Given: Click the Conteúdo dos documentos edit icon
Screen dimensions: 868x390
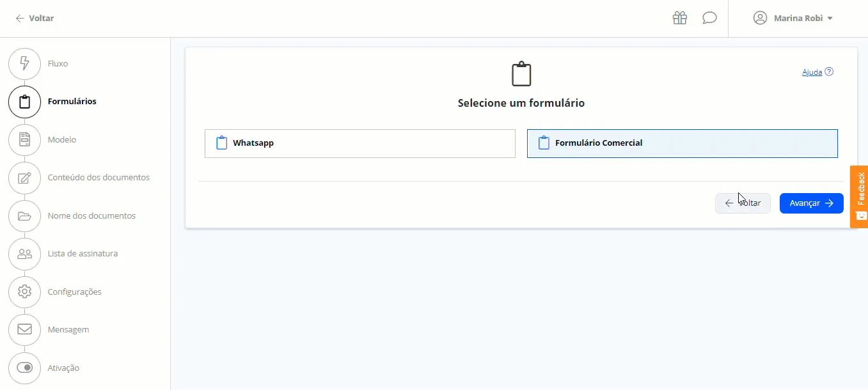Looking at the screenshot, I should [x=24, y=178].
